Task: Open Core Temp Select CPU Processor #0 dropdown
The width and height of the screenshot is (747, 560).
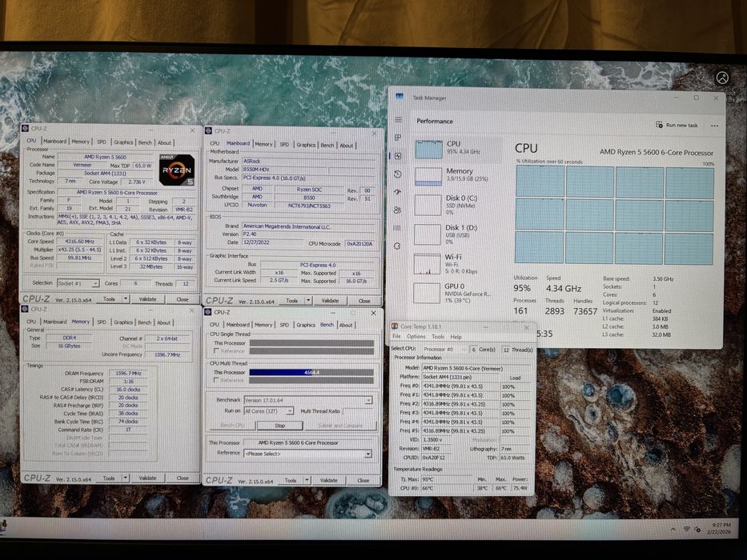Action: 444,349
